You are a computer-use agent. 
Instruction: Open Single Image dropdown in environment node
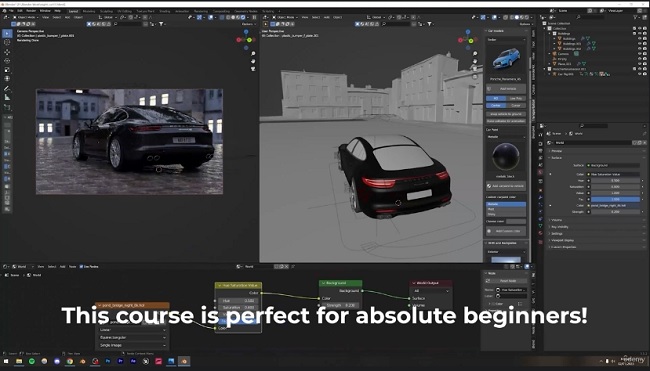click(133, 345)
